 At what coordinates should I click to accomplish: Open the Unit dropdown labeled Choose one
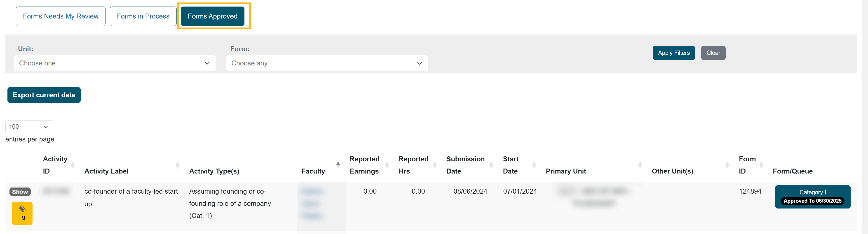(x=115, y=63)
